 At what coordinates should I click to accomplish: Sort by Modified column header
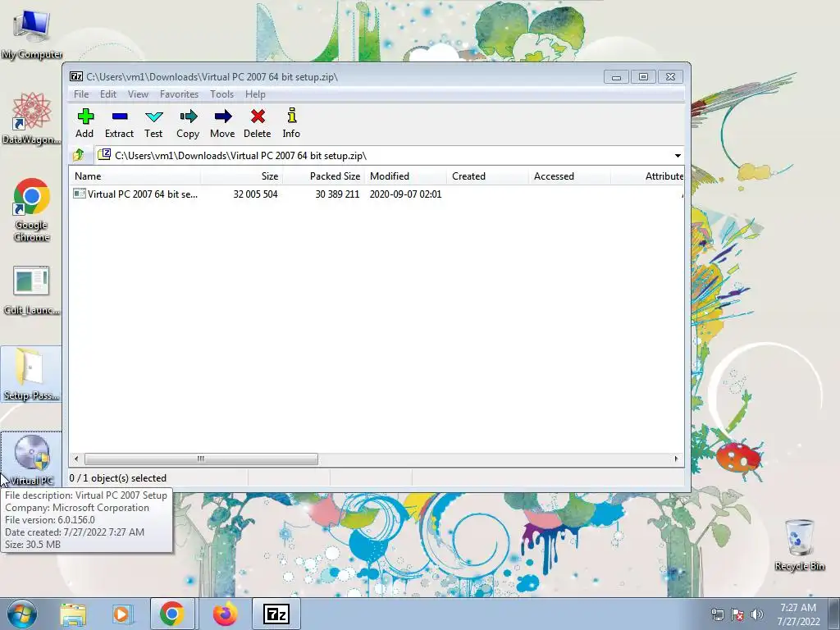tap(405, 176)
